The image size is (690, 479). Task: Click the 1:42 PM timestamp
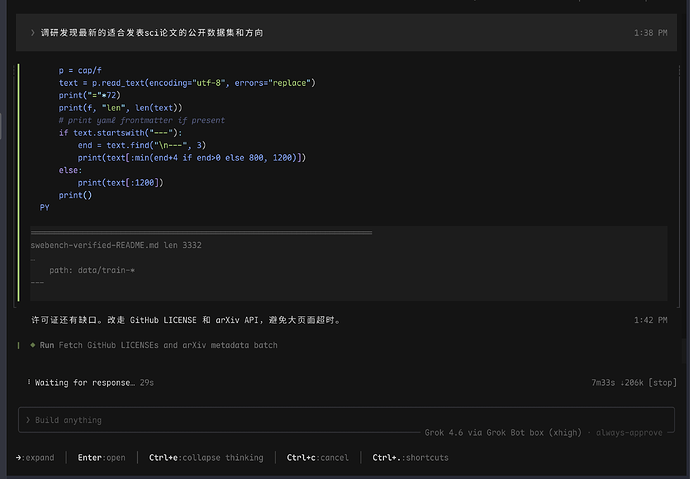tap(650, 320)
